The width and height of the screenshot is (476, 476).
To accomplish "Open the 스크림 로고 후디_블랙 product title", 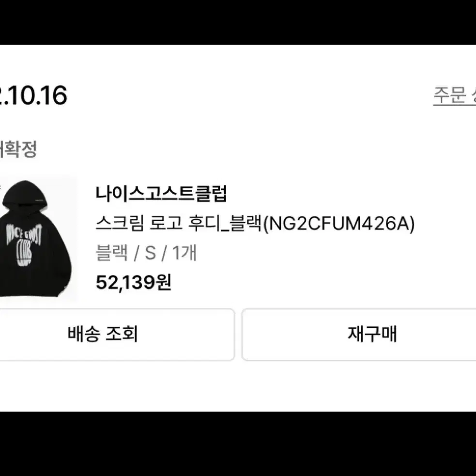I will pyautogui.click(x=179, y=223).
